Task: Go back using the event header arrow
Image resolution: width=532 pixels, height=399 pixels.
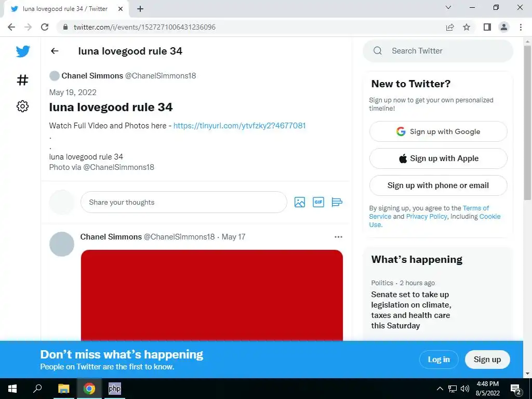Action: [x=55, y=51]
